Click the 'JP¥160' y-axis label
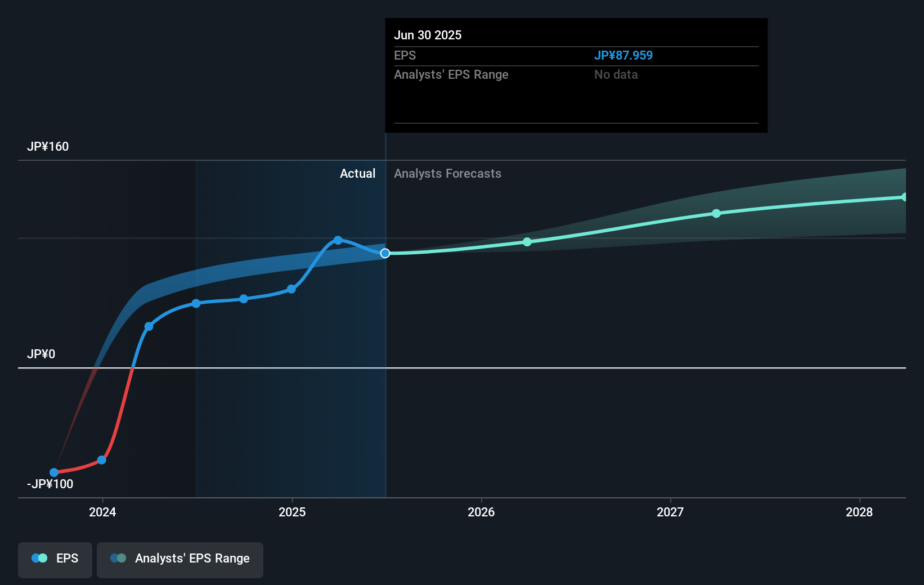This screenshot has height=585, width=924. coord(48,146)
